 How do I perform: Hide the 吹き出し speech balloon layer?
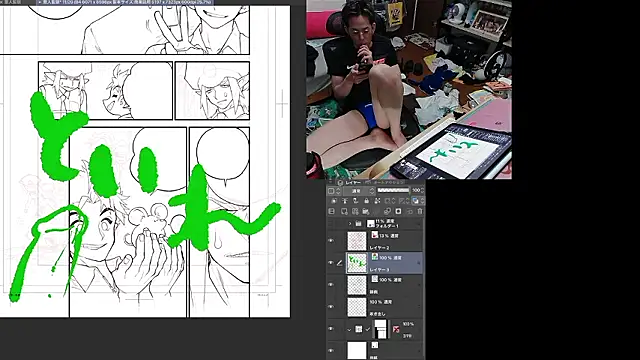pos(331,307)
